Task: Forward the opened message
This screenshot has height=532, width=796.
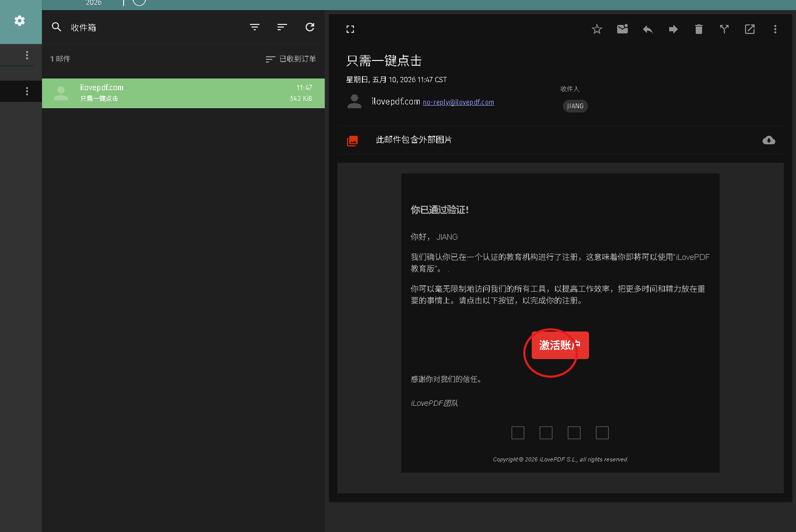Action: tap(673, 29)
